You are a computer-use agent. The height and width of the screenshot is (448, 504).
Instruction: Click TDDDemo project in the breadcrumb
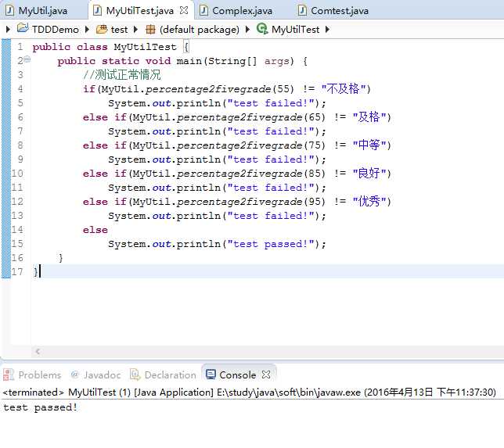pos(56,30)
